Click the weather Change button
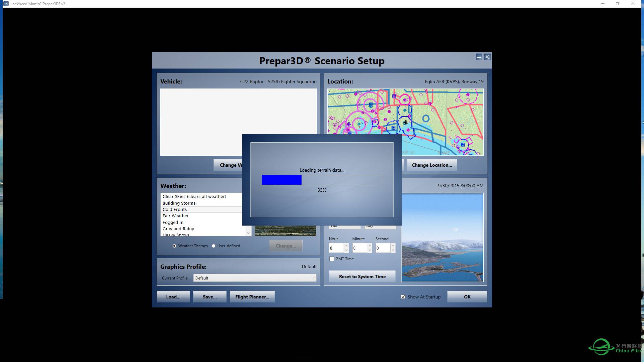Screen dimensions: 644x362 click(286, 246)
